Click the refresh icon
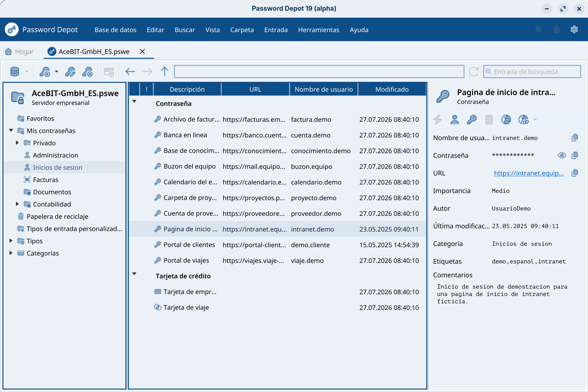This screenshot has height=392, width=588. tap(474, 72)
